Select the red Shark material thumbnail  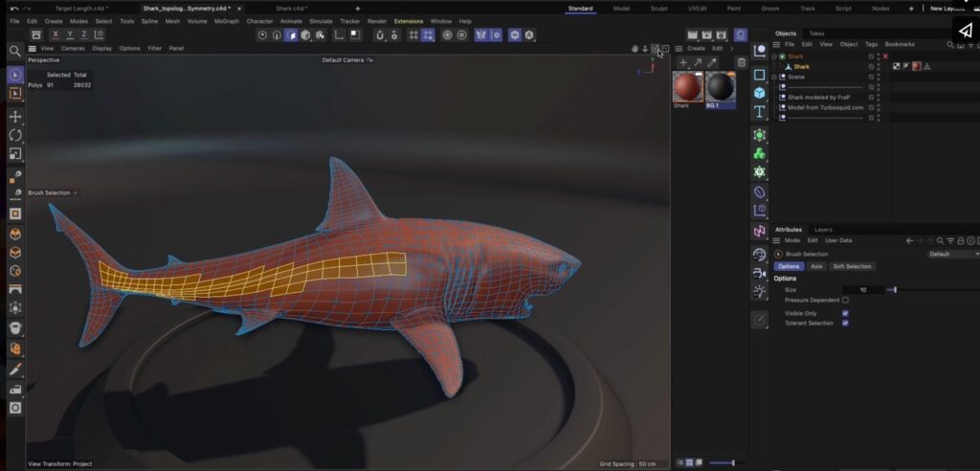pos(687,86)
